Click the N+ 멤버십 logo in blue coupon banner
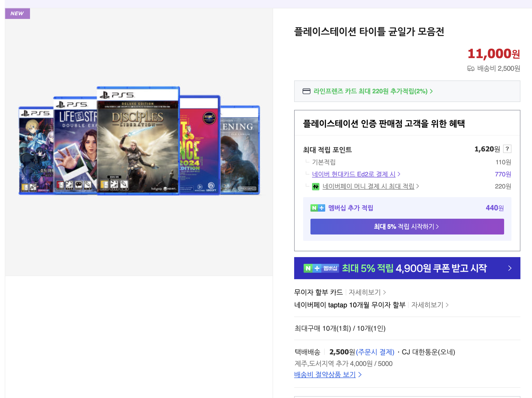 coord(321,268)
